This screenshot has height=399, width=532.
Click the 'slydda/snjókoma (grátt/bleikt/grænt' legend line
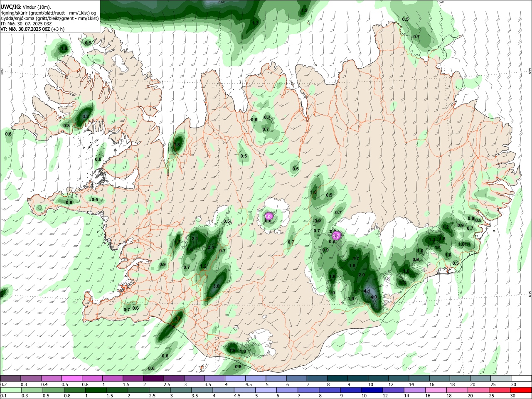pos(49,18)
